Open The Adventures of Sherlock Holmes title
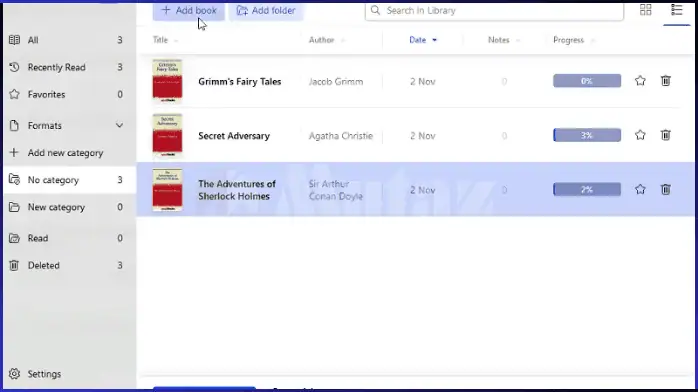698x392 pixels. point(237,190)
